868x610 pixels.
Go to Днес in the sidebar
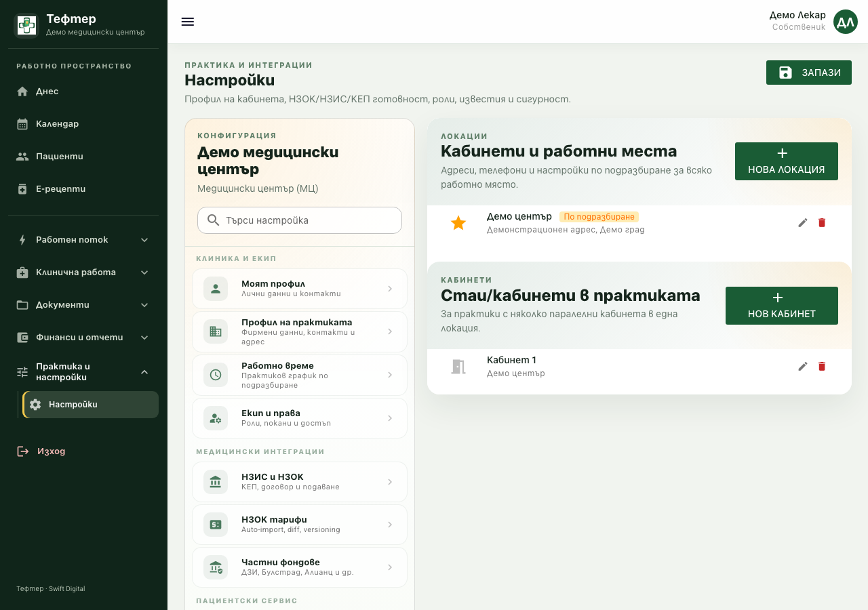coord(83,91)
